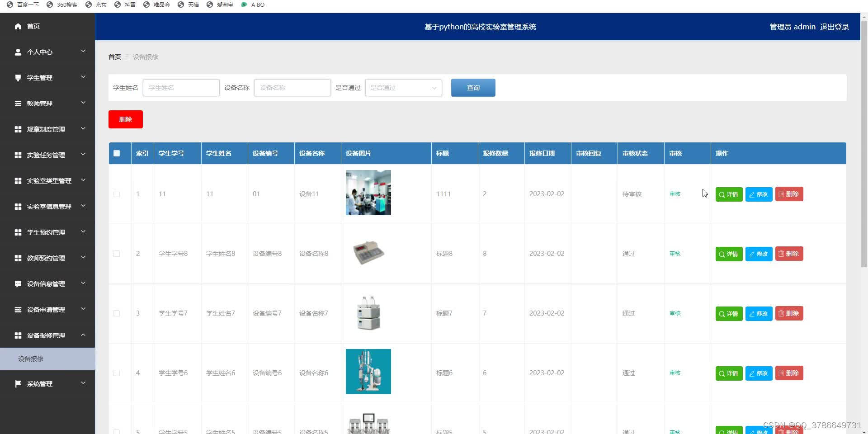Click the grid icon beside 学生预约管理
The height and width of the screenshot is (434, 868).
[x=18, y=232]
